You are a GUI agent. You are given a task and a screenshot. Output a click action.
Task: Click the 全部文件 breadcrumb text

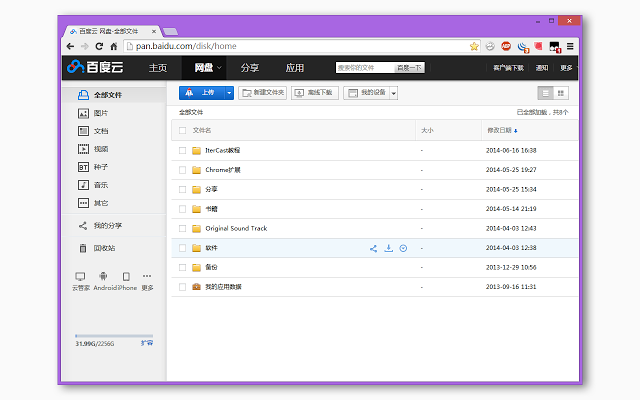(x=191, y=112)
